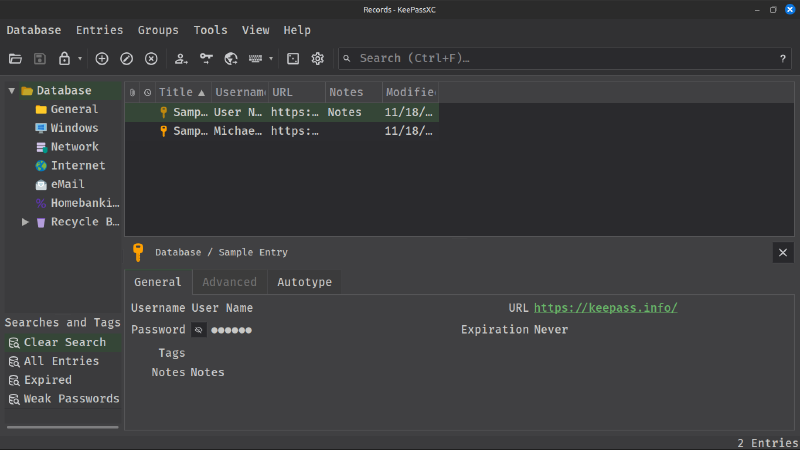Toggle password visibility in entry preview
Screen dimensions: 800x450
pyautogui.click(x=199, y=330)
